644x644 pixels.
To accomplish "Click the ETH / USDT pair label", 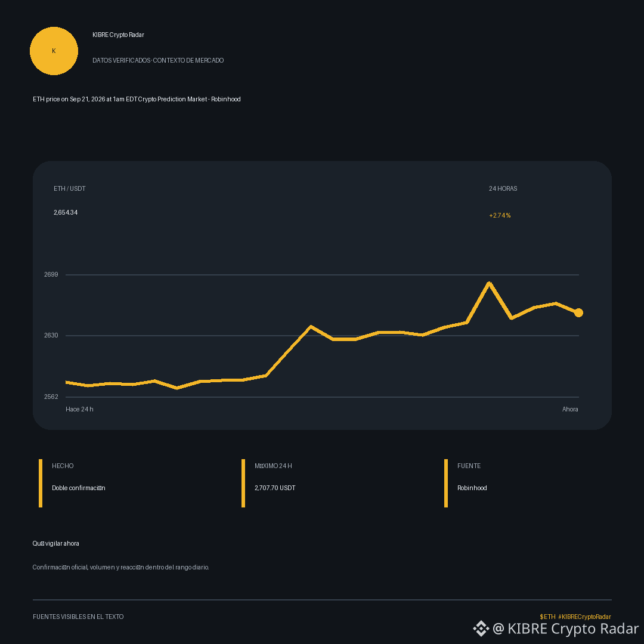I will pos(69,188).
